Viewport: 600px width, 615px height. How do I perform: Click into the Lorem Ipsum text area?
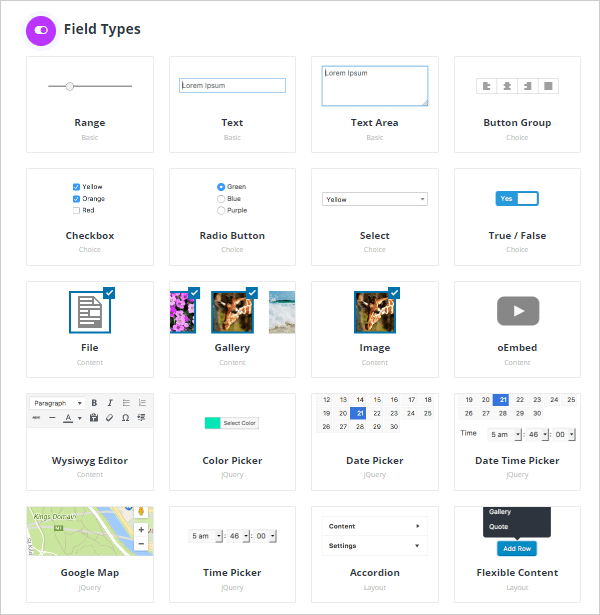pos(375,86)
